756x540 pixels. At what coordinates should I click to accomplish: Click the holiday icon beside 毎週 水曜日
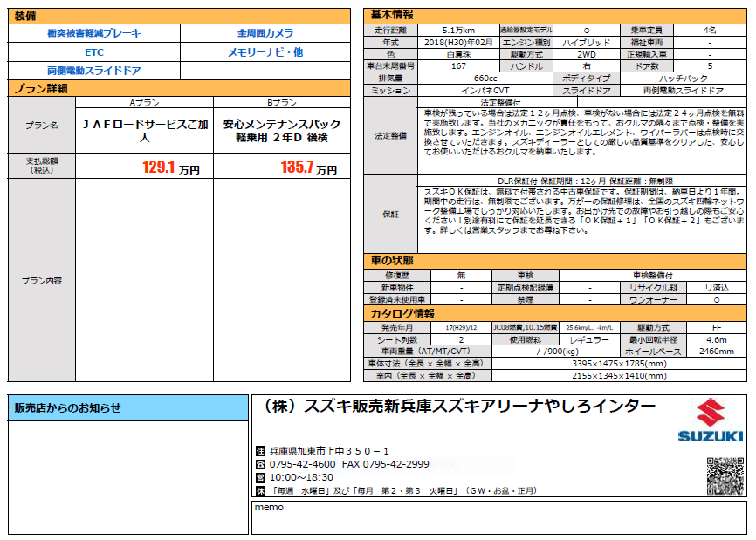(259, 491)
